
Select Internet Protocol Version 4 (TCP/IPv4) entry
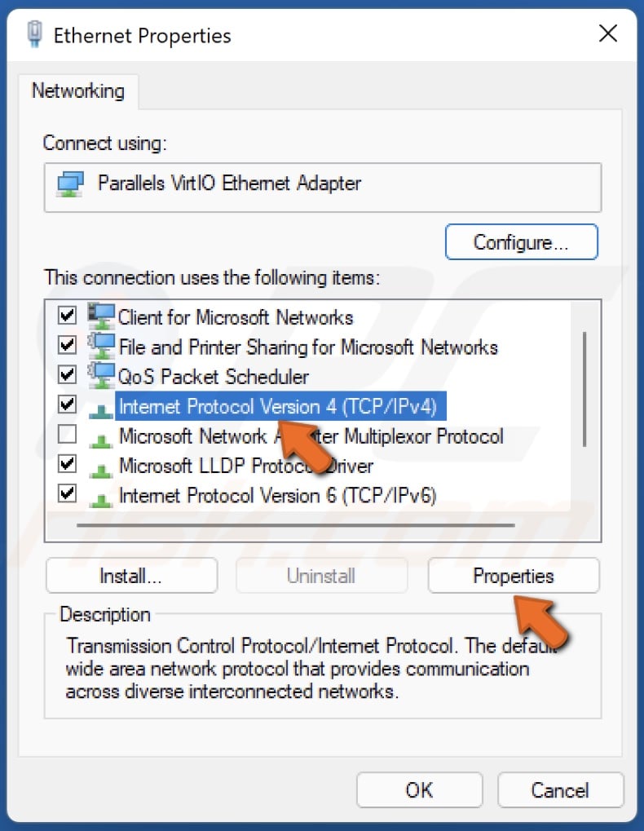tap(269, 405)
